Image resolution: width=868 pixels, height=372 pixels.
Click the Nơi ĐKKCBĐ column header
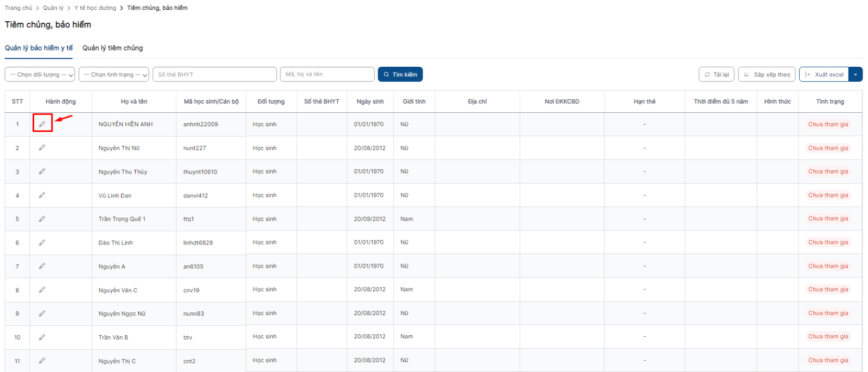tap(562, 101)
